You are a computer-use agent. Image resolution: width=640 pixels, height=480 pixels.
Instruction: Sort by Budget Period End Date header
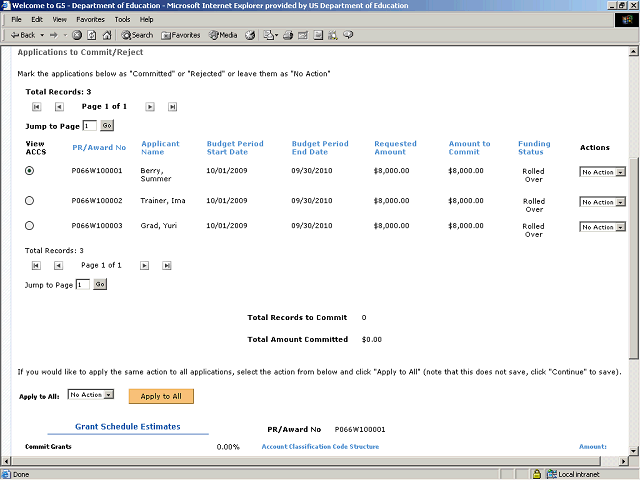click(320, 148)
